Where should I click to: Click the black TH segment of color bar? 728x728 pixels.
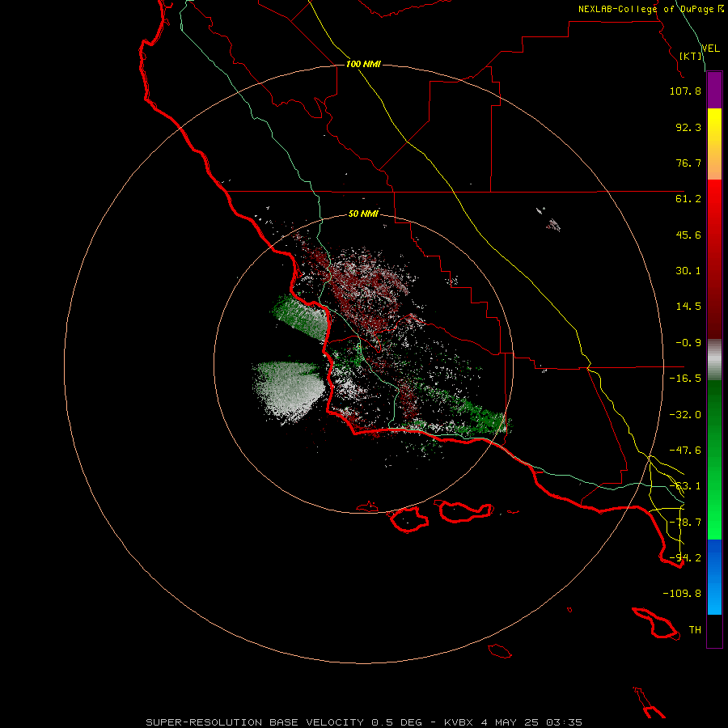coord(714,630)
